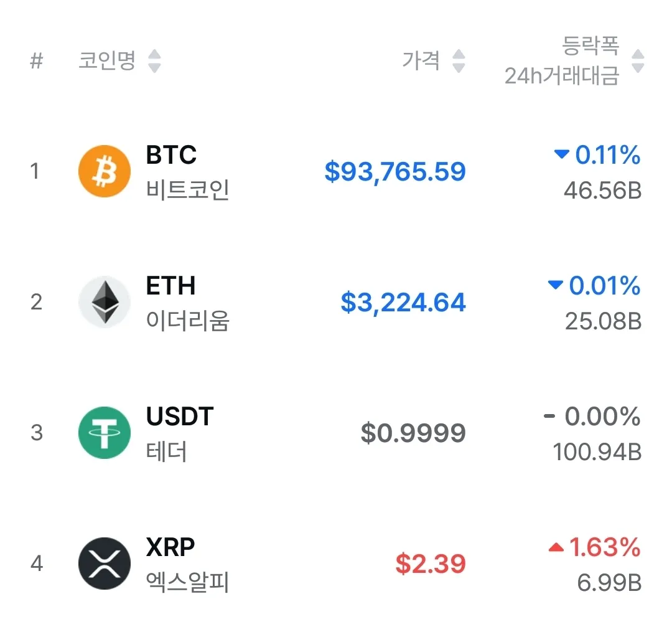This screenshot has width=672, height=637.
Task: Click ETH's blue down-arrow change indicator
Action: (555, 285)
